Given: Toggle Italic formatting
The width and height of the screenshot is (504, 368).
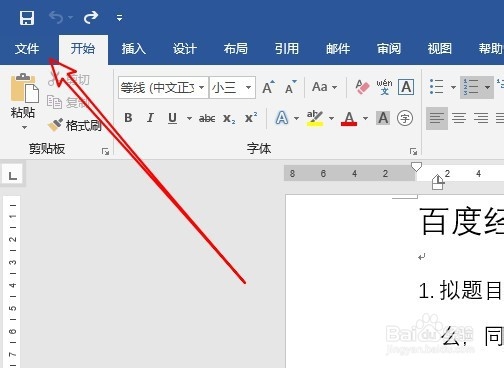Looking at the screenshot, I should click(x=150, y=118).
